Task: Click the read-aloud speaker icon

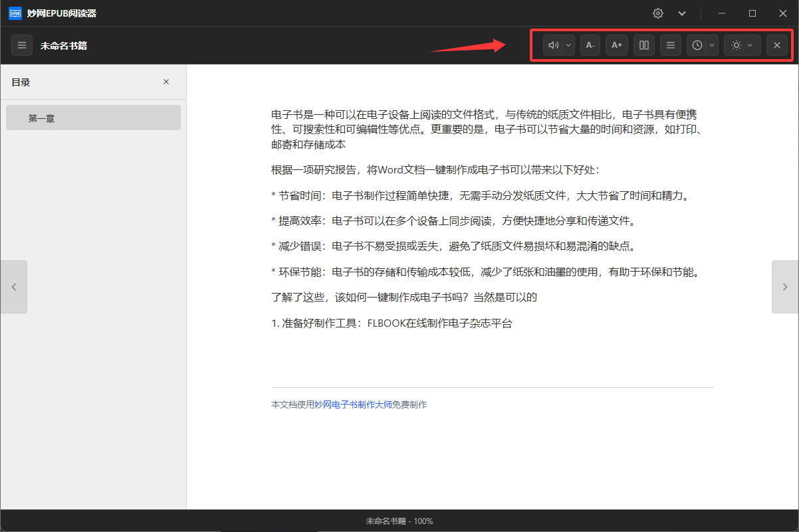Action: [553, 45]
